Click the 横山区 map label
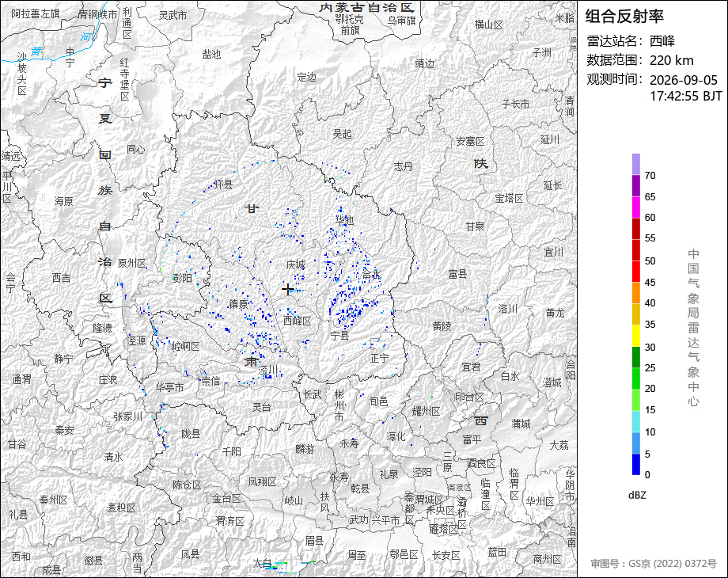Image resolution: width=728 pixels, height=578 pixels. pos(488,25)
